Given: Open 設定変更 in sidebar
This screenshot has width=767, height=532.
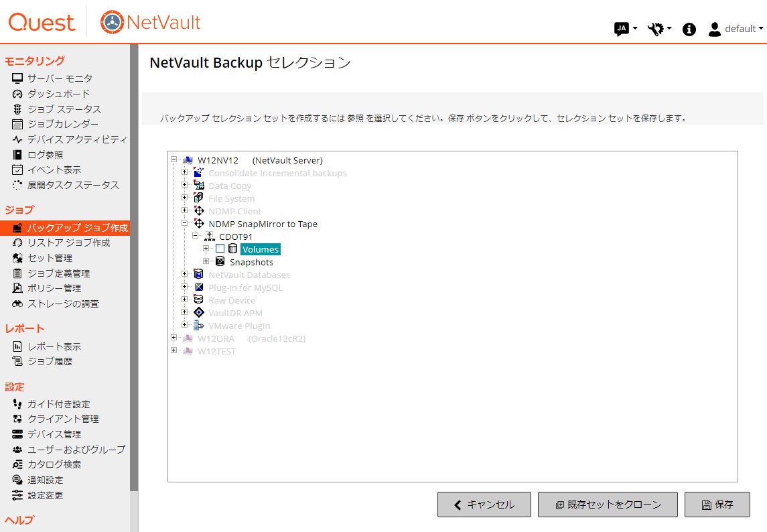Looking at the screenshot, I should point(45,495).
